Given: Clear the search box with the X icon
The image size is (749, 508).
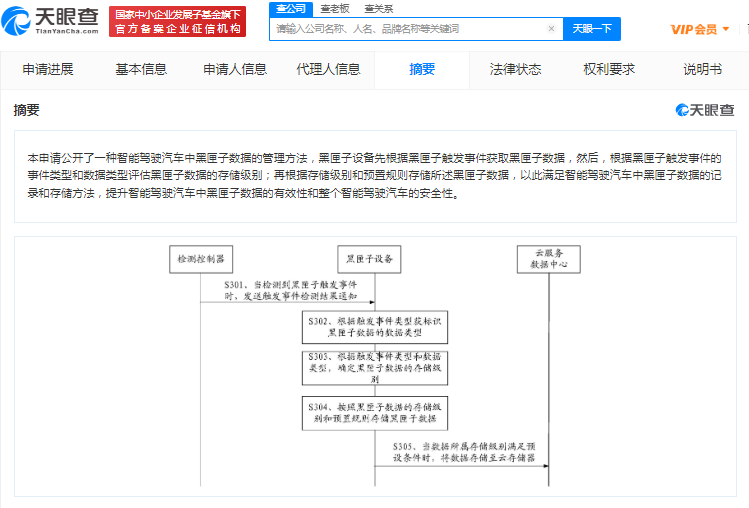Looking at the screenshot, I should coord(551,29).
